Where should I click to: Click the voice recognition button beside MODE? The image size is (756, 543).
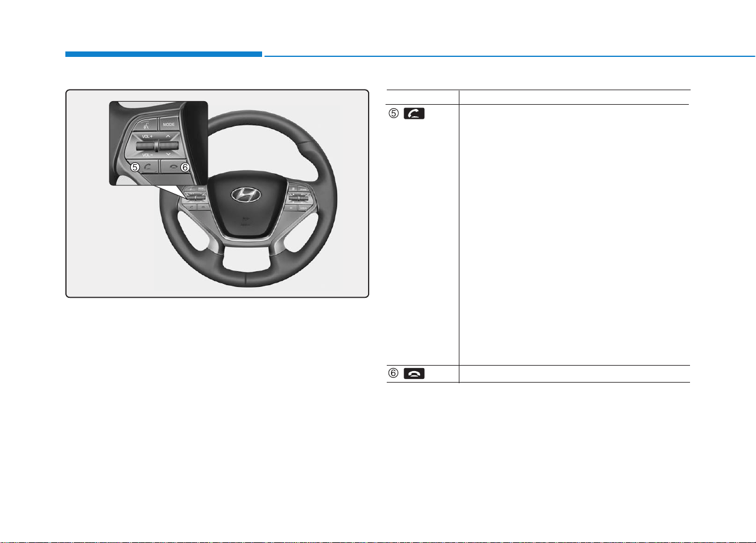[146, 125]
